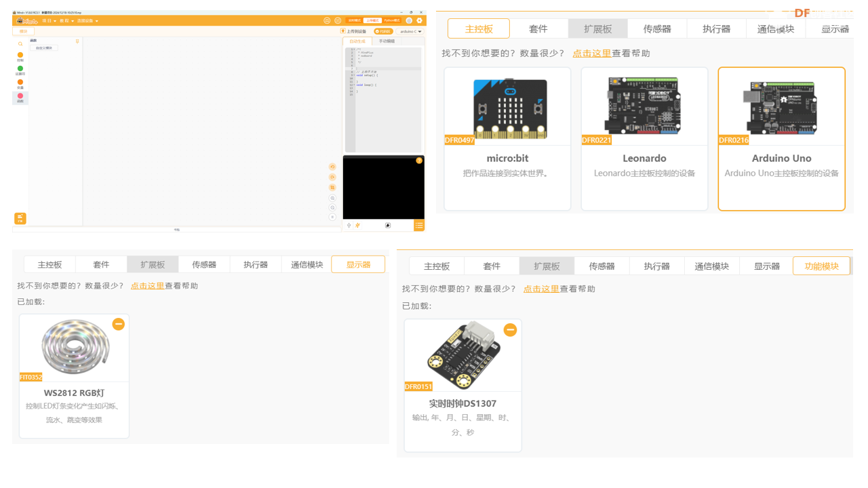868x488 pixels.
Task: Zoom out on the block workspace
Action: click(332, 207)
